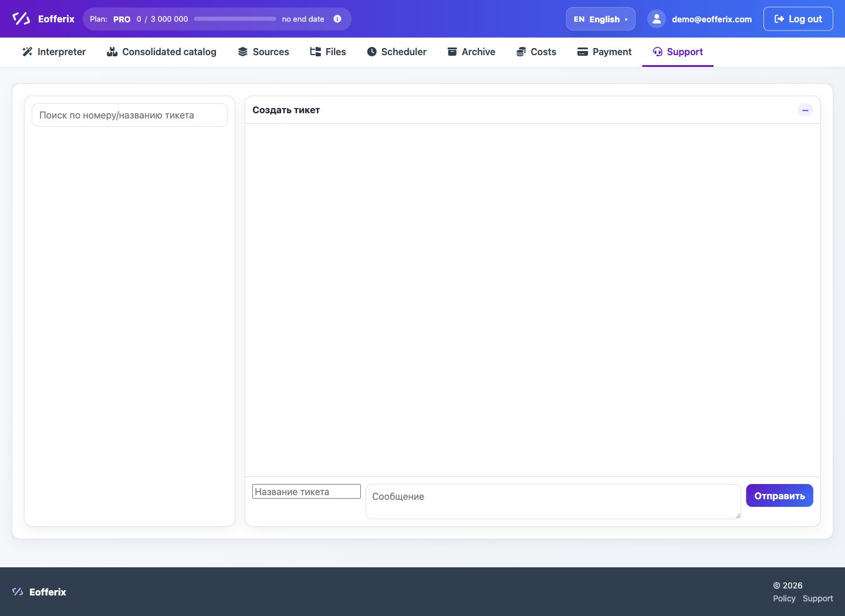Click the demo@eofferix.com account label
Viewport: 845px width, 616px height.
click(712, 19)
